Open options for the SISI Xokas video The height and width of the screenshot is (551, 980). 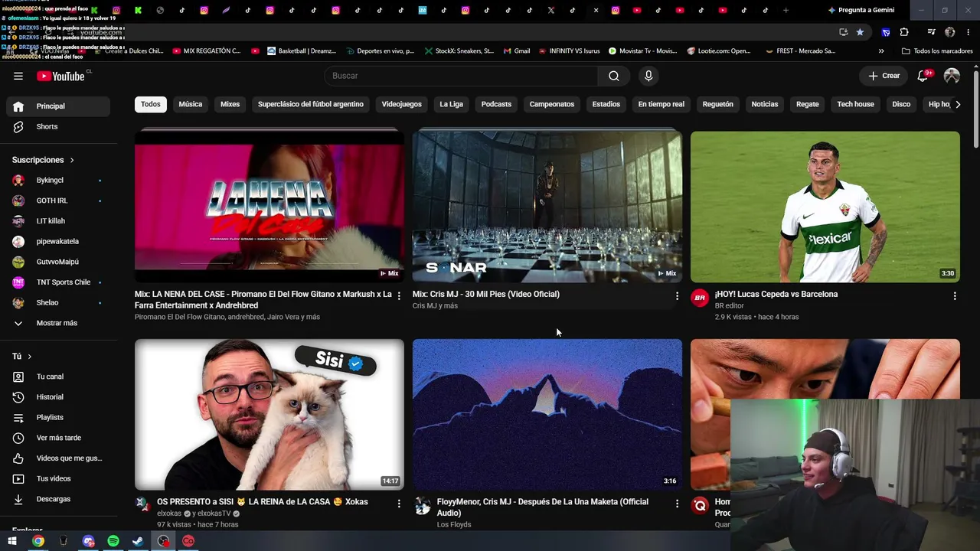(x=399, y=504)
